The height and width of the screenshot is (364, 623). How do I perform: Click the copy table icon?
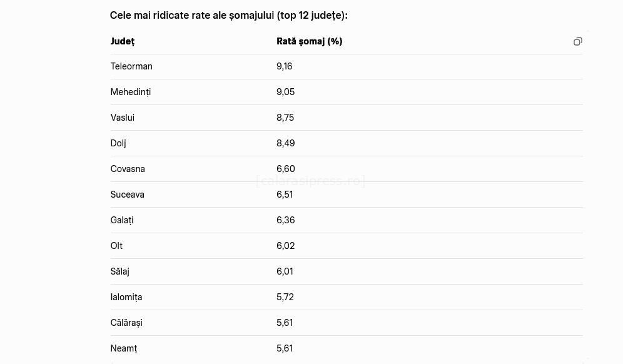tap(577, 41)
